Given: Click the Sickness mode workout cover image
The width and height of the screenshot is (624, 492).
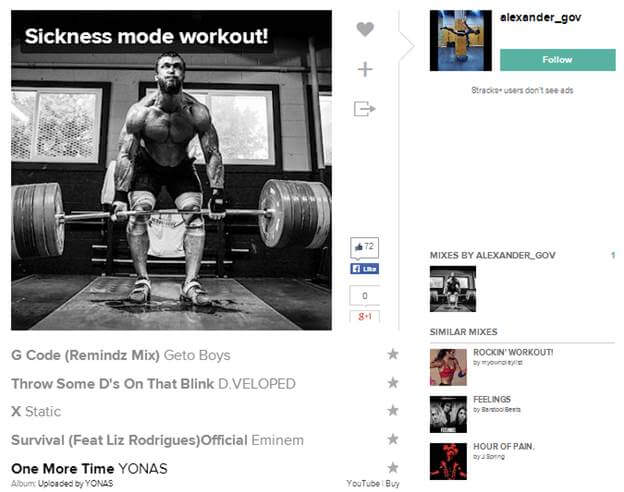Looking at the screenshot, I should point(172,170).
